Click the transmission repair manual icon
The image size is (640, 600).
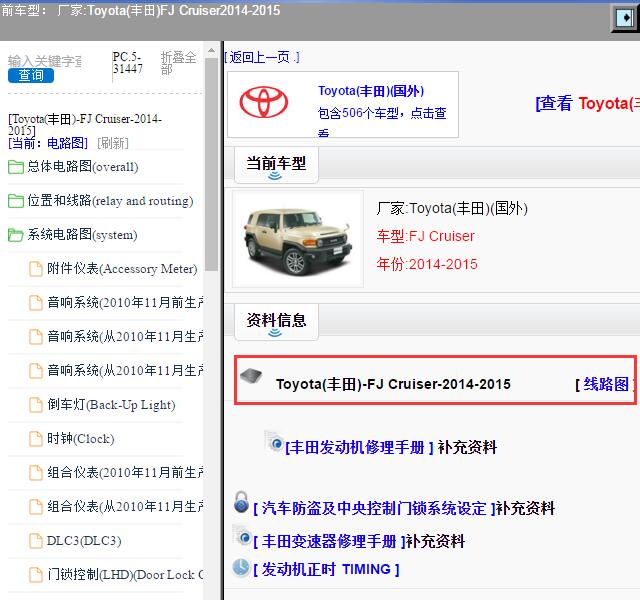(x=242, y=536)
